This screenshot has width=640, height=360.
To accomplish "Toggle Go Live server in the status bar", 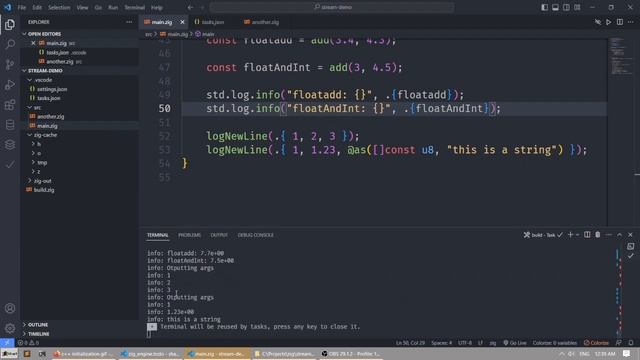I will (x=515, y=343).
